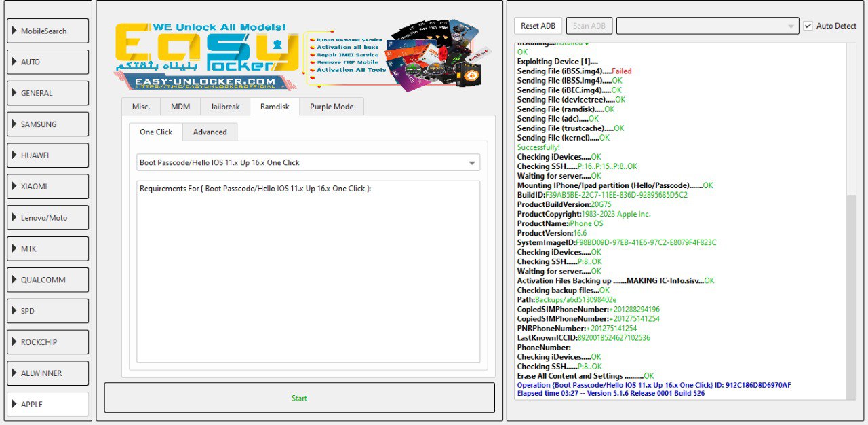Expand the AUTO sidebar section

(x=47, y=62)
